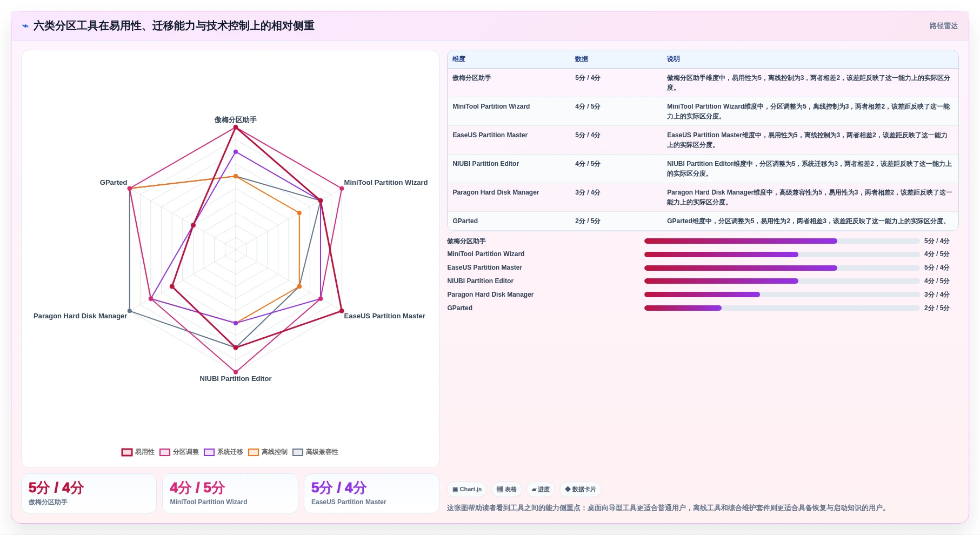Click the Chart.js chip
Screen dimensions: 980x535
pyautogui.click(x=467, y=489)
